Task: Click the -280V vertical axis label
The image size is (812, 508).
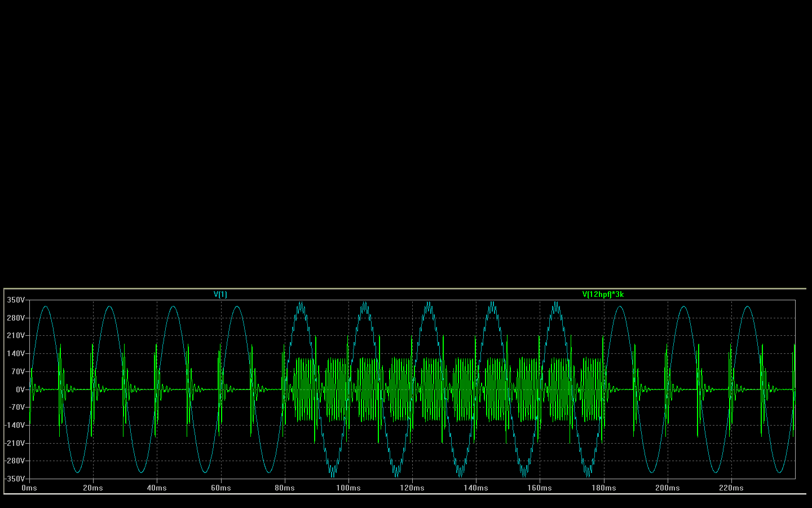Action: 15,461
